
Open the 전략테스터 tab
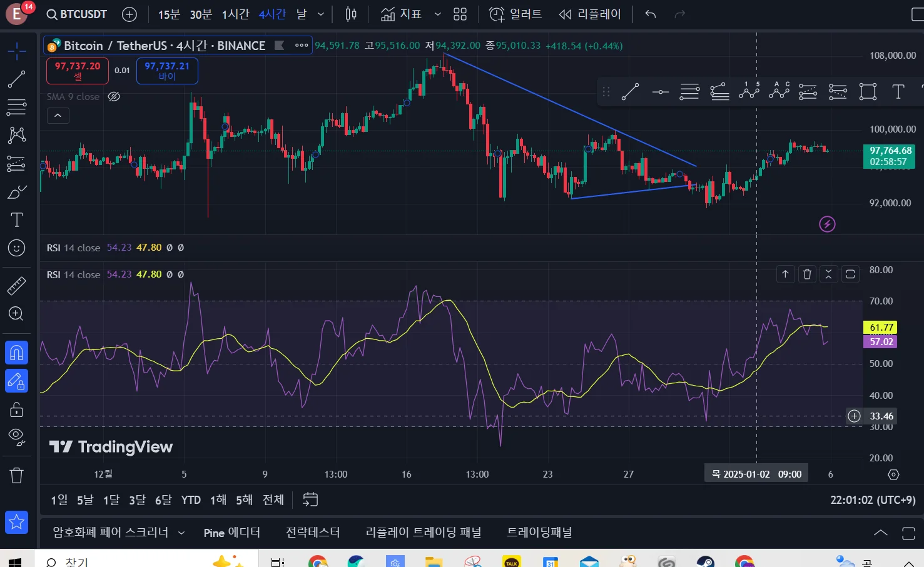click(x=313, y=533)
